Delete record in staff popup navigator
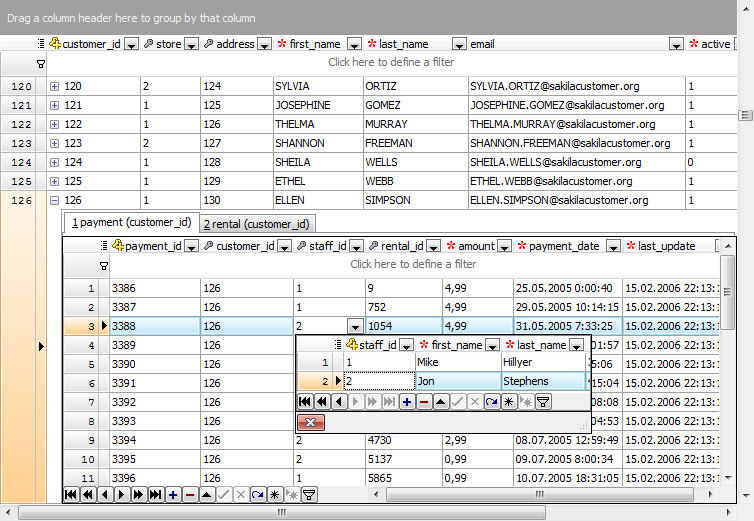The image size is (754, 521). coord(424,401)
